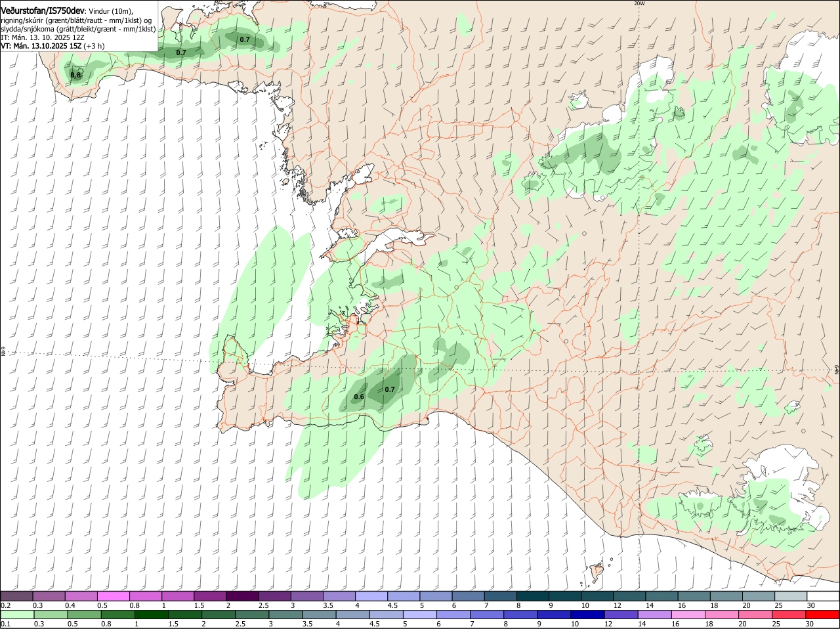The image size is (840, 629).
Task: Click the 0.2 value under the upper legend row
Action: coord(5,605)
